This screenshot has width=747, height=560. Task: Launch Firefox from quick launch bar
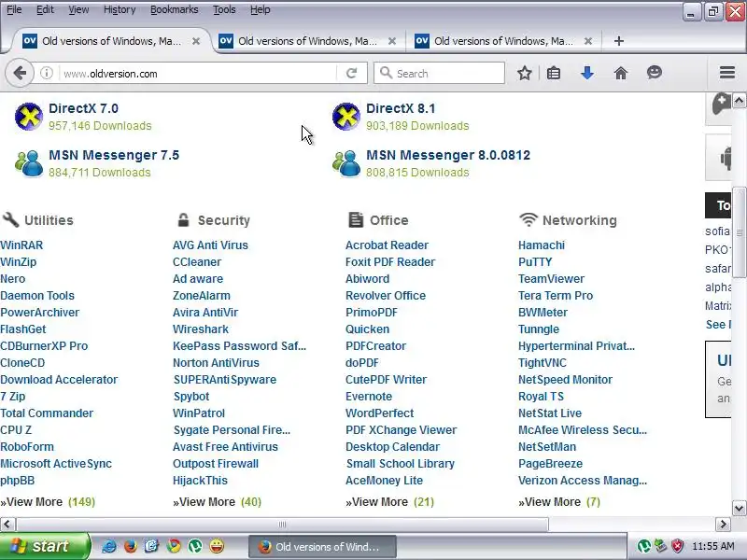130,546
